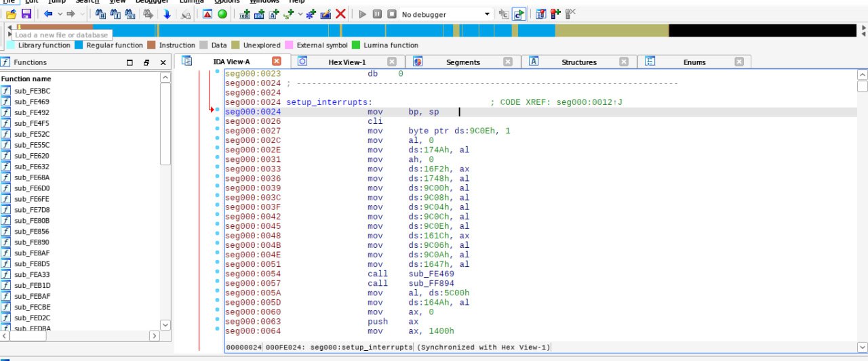The width and height of the screenshot is (868, 361).
Task: Expand the jump back history dropdown arrow
Action: [x=60, y=14]
